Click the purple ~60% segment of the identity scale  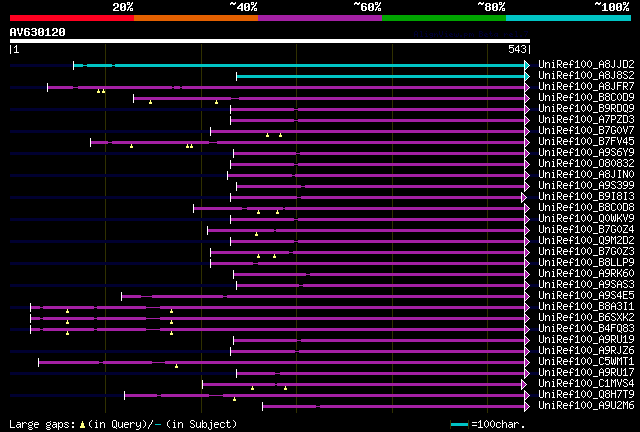click(320, 18)
